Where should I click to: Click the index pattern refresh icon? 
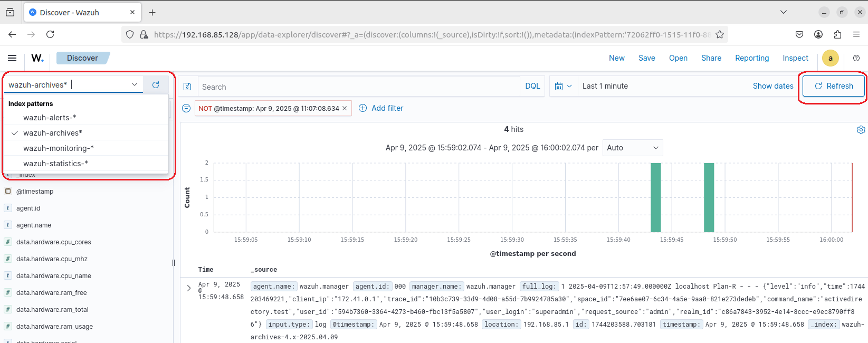click(x=156, y=85)
